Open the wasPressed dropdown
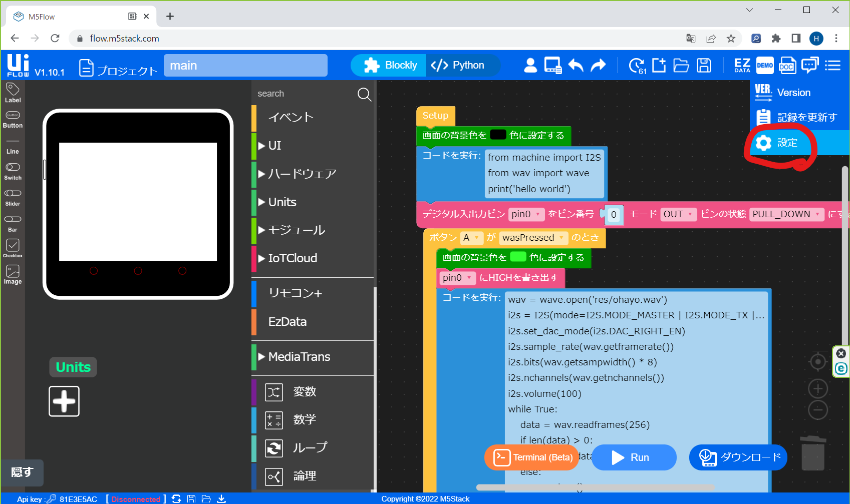The width and height of the screenshot is (850, 504). click(533, 238)
